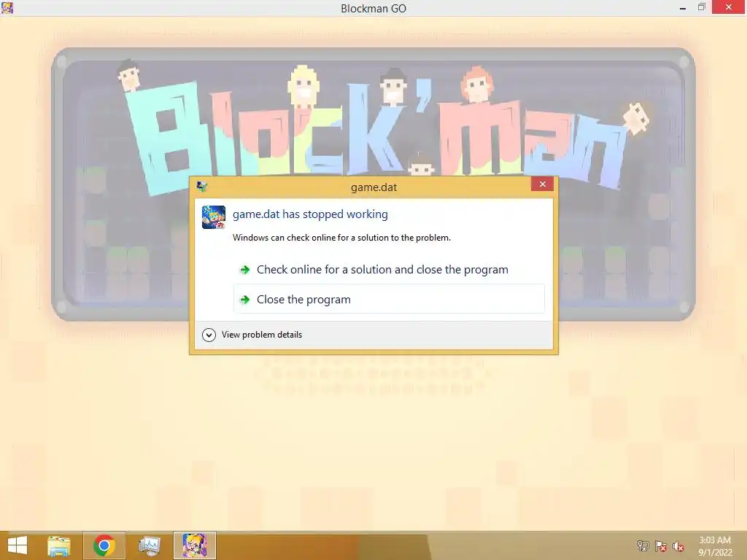Screen dimensions: 747x560
Task: Click the Blockman GO window title icon
Action: (7, 7)
